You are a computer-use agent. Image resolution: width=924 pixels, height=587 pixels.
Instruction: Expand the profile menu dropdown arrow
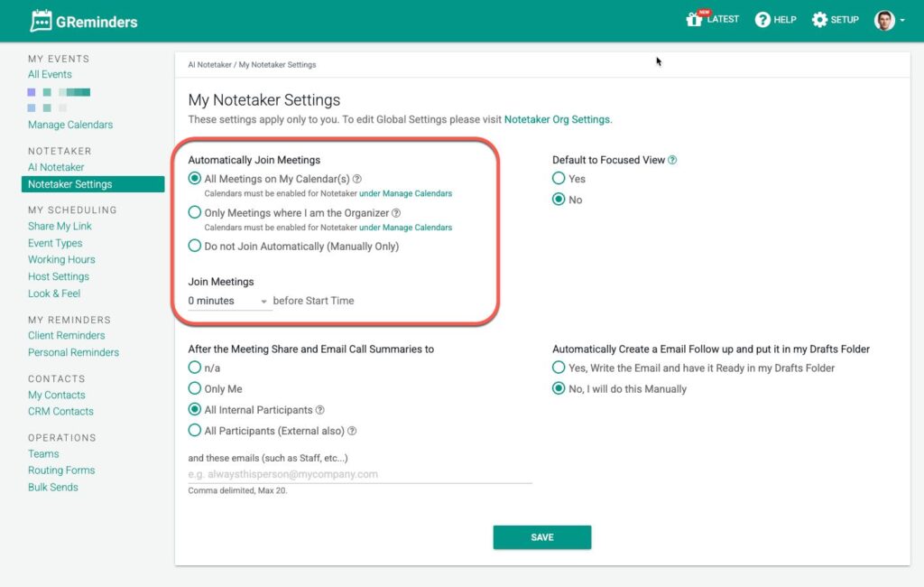coord(902,21)
